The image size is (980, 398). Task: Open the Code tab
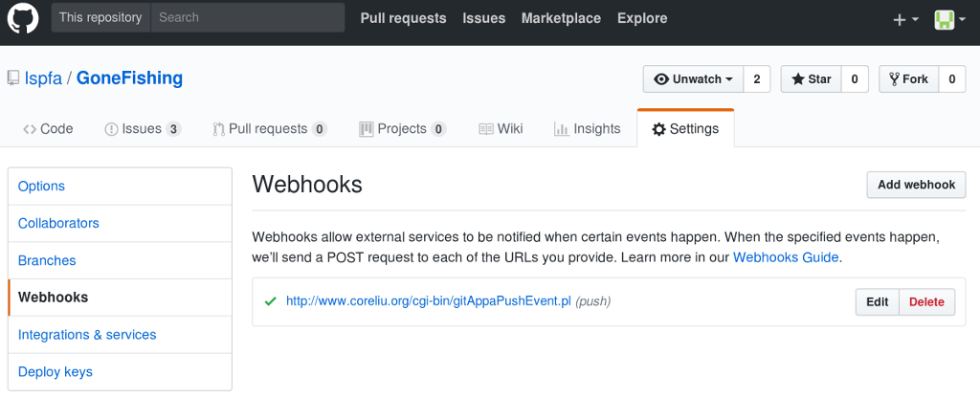[48, 129]
